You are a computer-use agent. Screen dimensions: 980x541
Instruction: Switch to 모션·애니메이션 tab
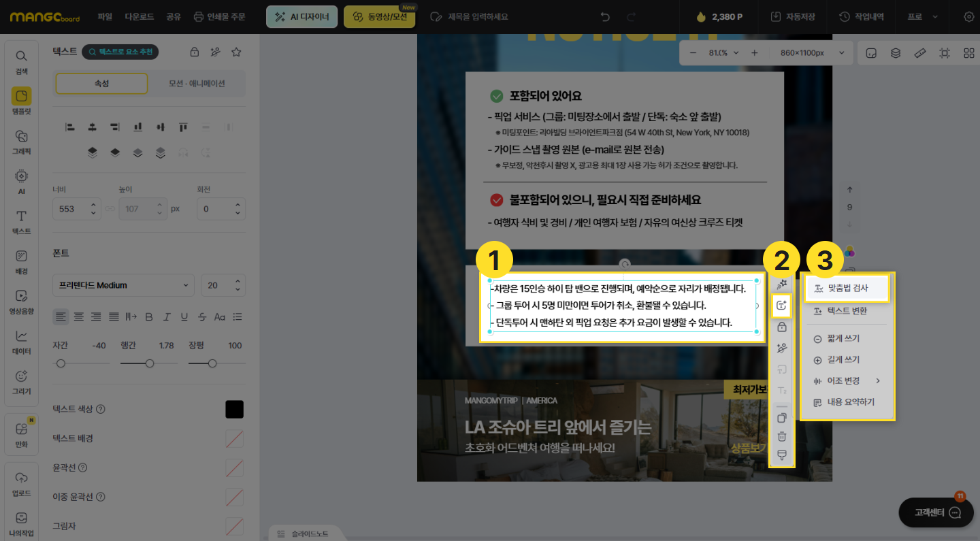click(197, 84)
